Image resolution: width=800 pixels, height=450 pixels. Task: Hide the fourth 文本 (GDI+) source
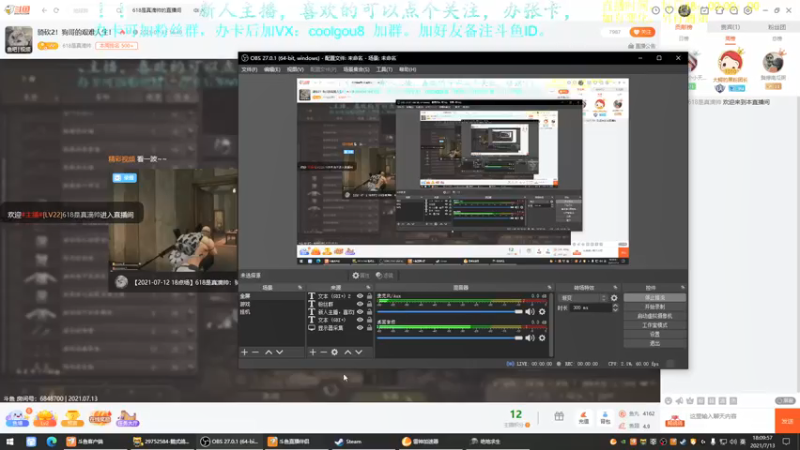tap(360, 320)
